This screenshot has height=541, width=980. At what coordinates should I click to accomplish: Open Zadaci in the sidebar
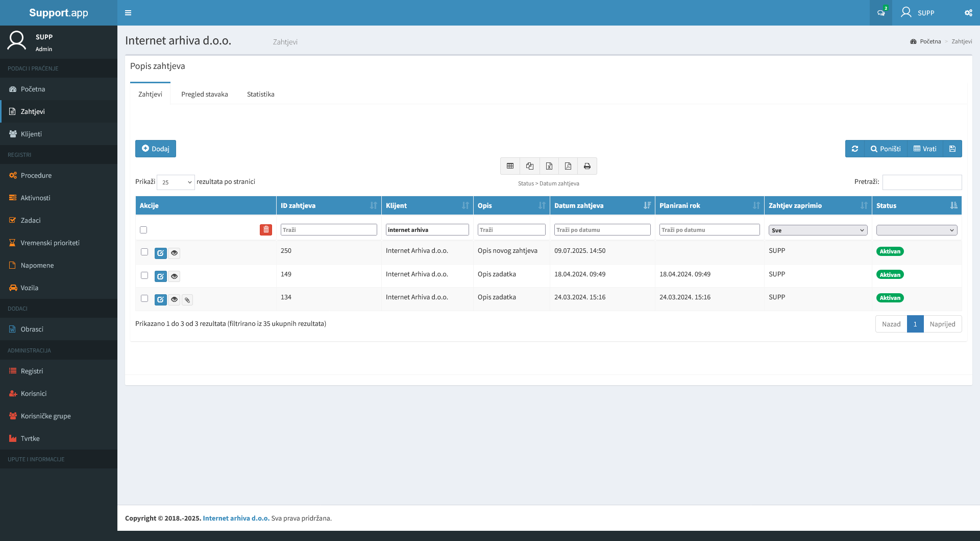(59, 220)
